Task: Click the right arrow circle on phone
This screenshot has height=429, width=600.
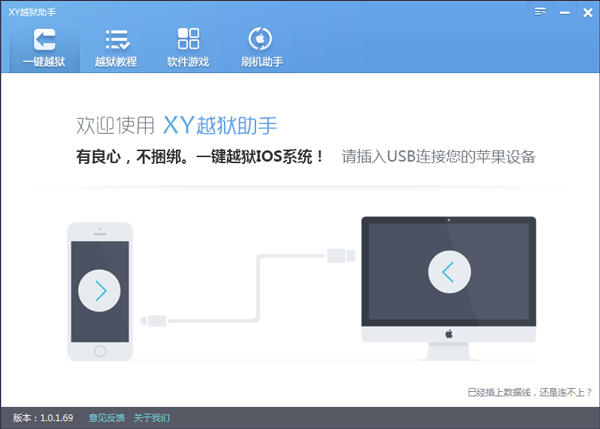Action: [x=99, y=291]
